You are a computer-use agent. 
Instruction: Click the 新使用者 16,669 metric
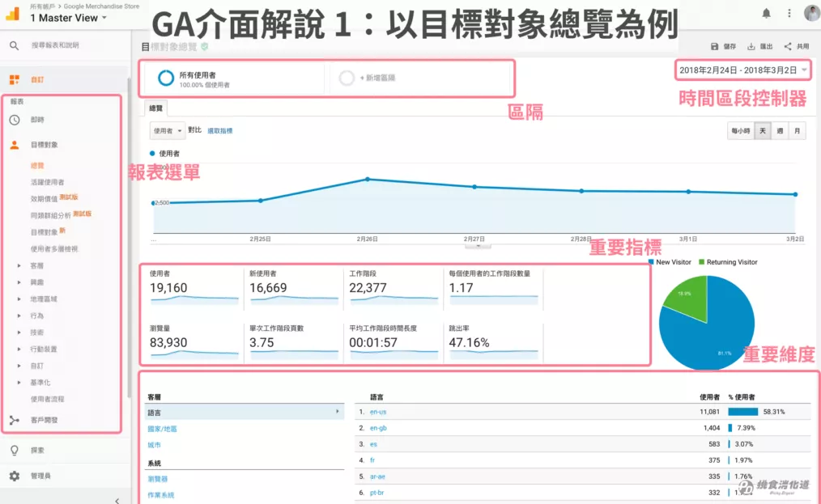[294, 287]
